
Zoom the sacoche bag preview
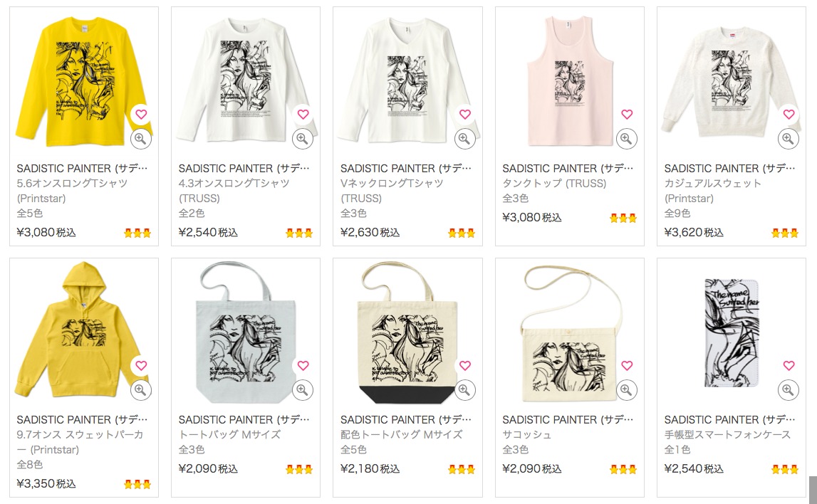(626, 390)
